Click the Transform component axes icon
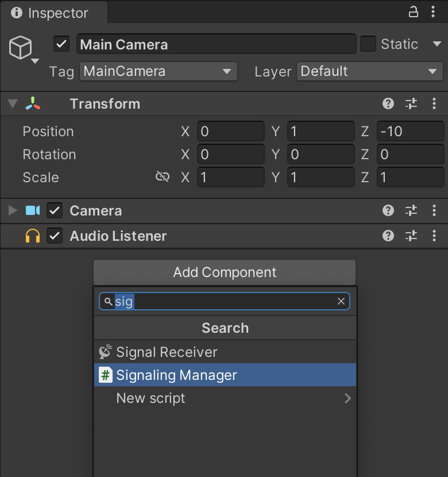This screenshot has height=477, width=448. pyautogui.click(x=33, y=103)
